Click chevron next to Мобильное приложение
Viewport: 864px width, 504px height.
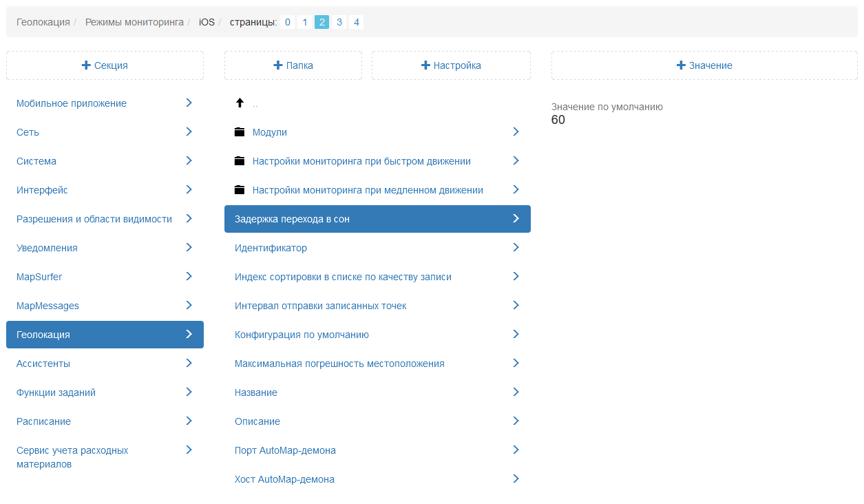point(189,103)
